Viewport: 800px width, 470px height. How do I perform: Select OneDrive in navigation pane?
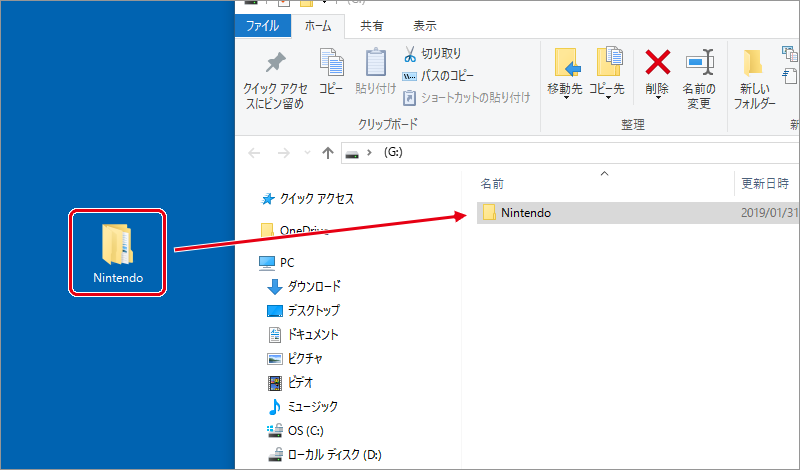295,231
